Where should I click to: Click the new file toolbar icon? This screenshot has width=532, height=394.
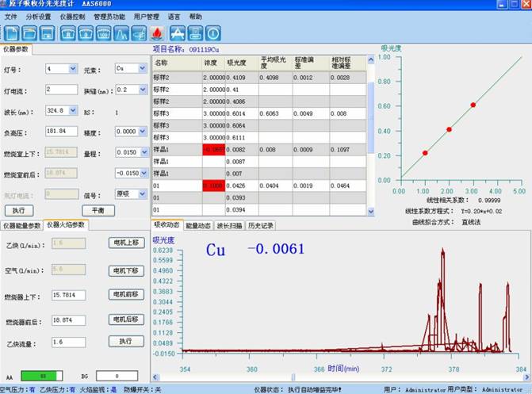coord(11,33)
